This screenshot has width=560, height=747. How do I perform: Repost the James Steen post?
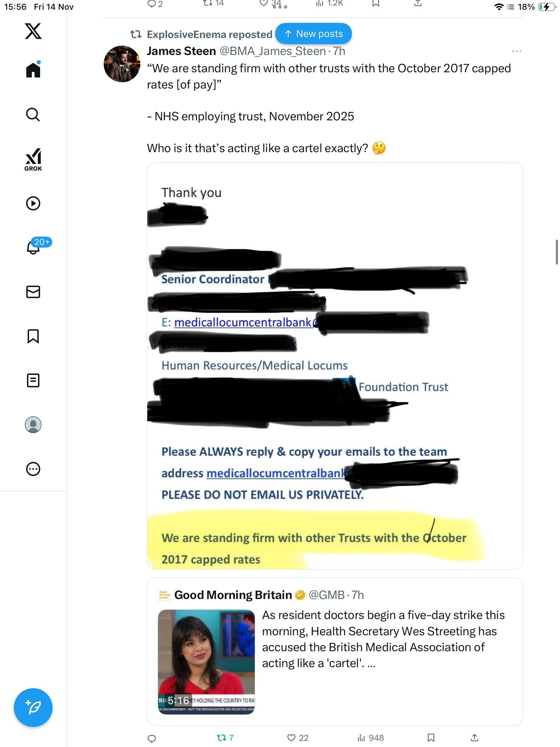click(x=225, y=738)
